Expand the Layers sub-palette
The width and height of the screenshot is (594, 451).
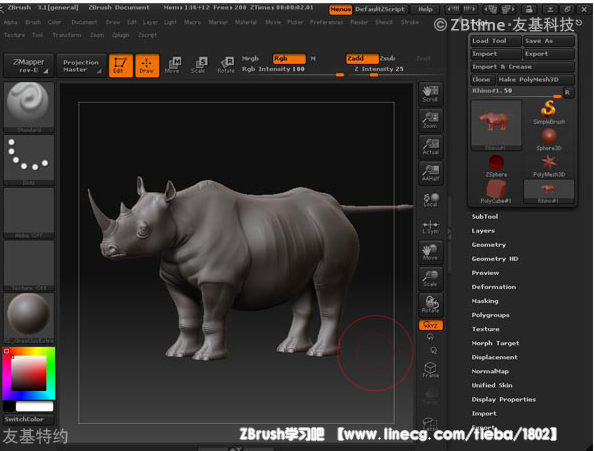click(x=483, y=231)
